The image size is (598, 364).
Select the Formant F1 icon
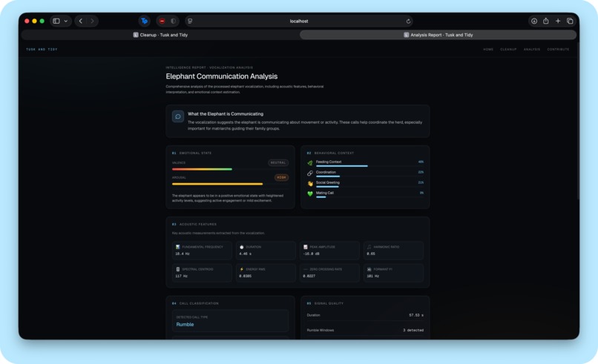(369, 269)
